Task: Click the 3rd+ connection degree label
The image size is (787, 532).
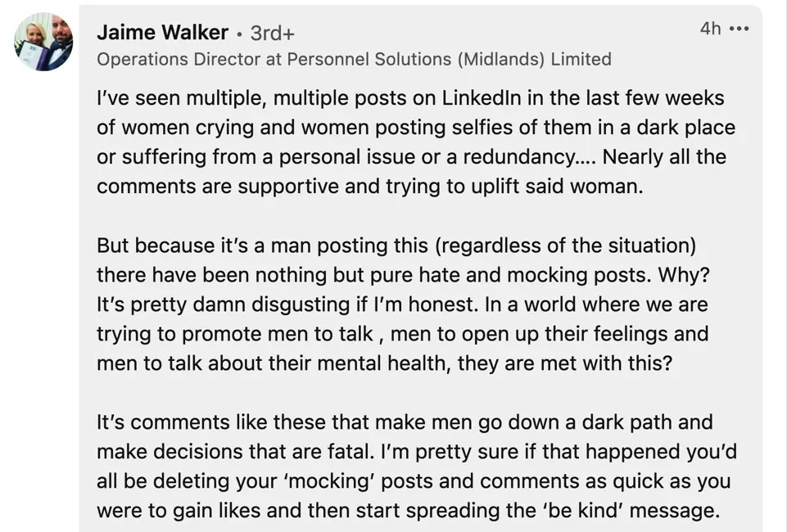Action: 272,34
